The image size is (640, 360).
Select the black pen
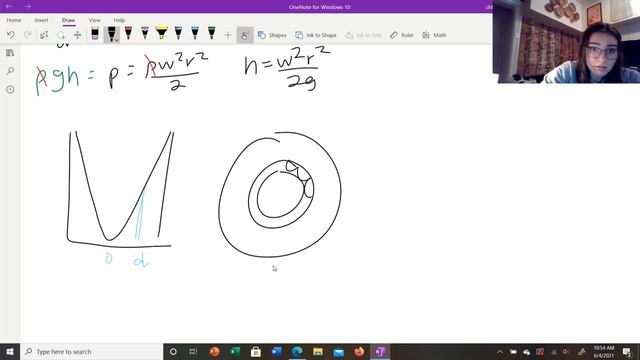coord(111,34)
